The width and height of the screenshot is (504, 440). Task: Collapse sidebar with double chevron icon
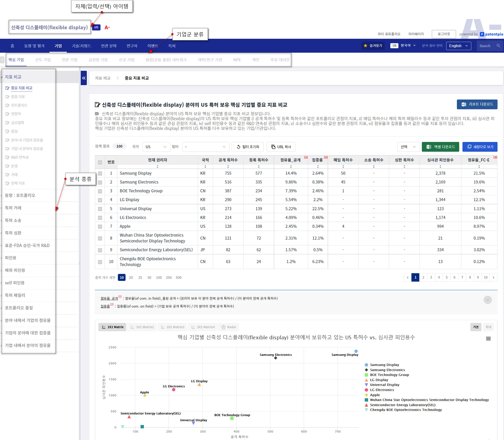[x=84, y=78]
